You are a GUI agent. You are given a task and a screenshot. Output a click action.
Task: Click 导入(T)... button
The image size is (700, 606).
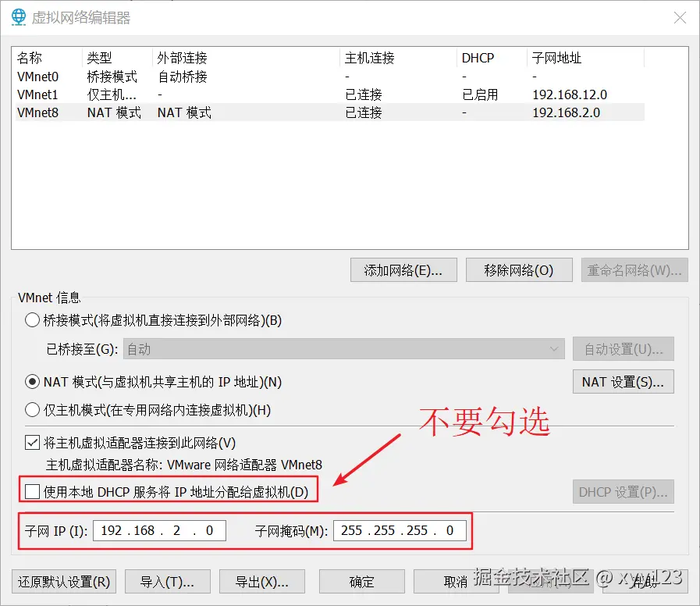click(x=168, y=582)
